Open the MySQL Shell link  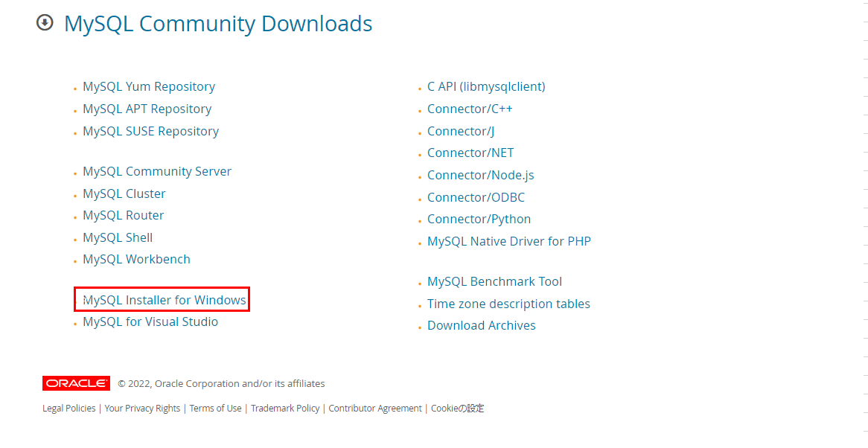pyautogui.click(x=118, y=237)
